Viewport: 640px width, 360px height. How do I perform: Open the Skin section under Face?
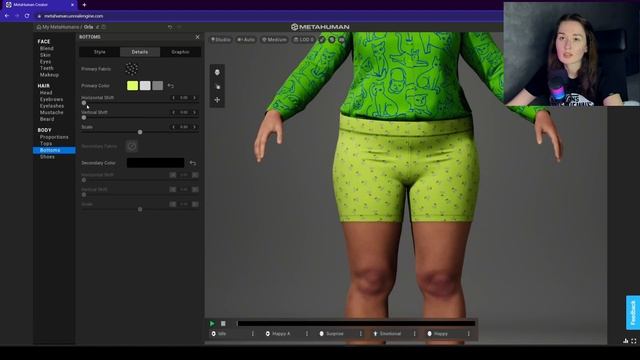45,55
